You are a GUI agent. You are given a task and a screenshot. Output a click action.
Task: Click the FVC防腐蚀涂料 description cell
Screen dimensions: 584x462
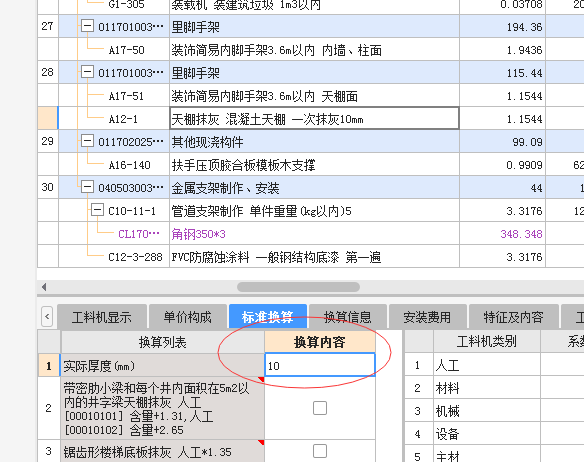click(314, 257)
